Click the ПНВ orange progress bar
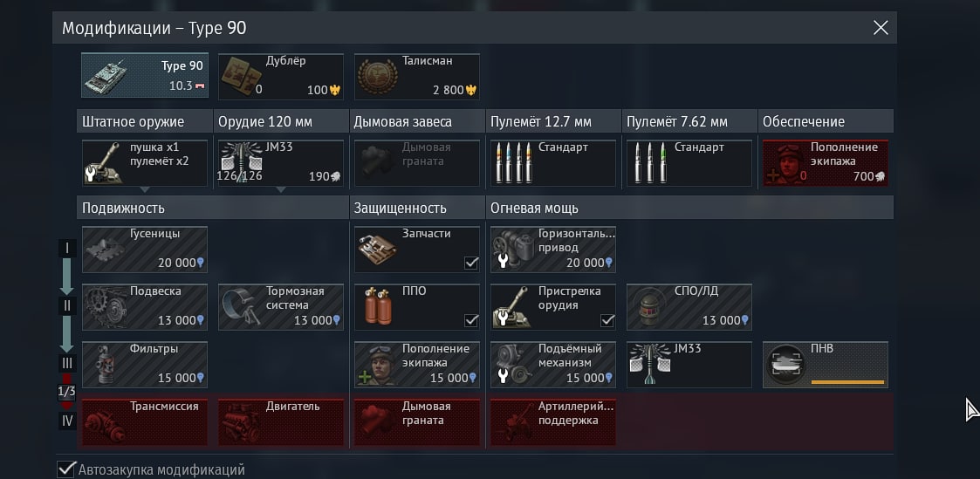This screenshot has width=980, height=479. (x=847, y=381)
